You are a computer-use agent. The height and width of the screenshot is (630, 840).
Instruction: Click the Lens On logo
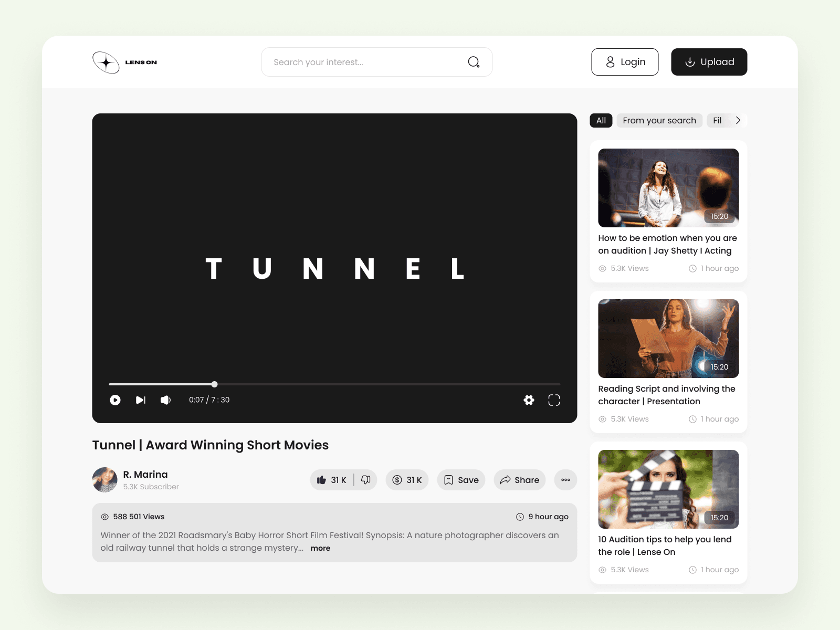pyautogui.click(x=125, y=62)
